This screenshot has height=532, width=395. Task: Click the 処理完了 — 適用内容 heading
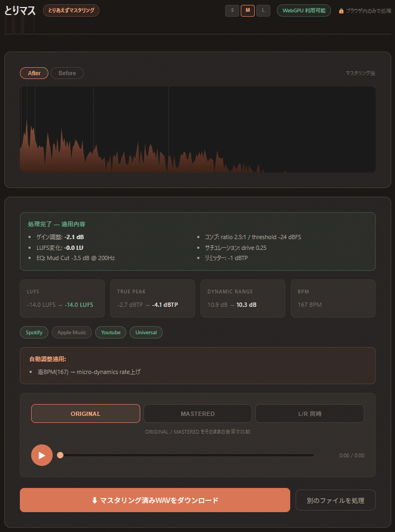pyautogui.click(x=56, y=224)
